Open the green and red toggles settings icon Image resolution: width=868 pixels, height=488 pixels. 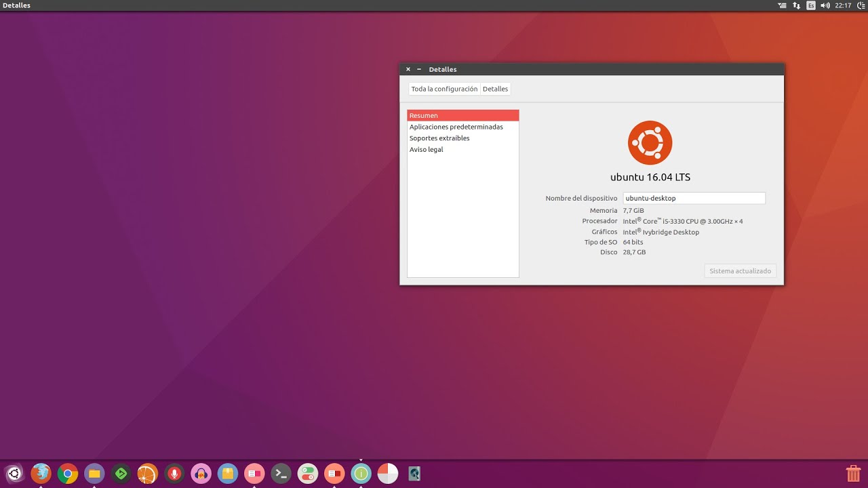(308, 473)
